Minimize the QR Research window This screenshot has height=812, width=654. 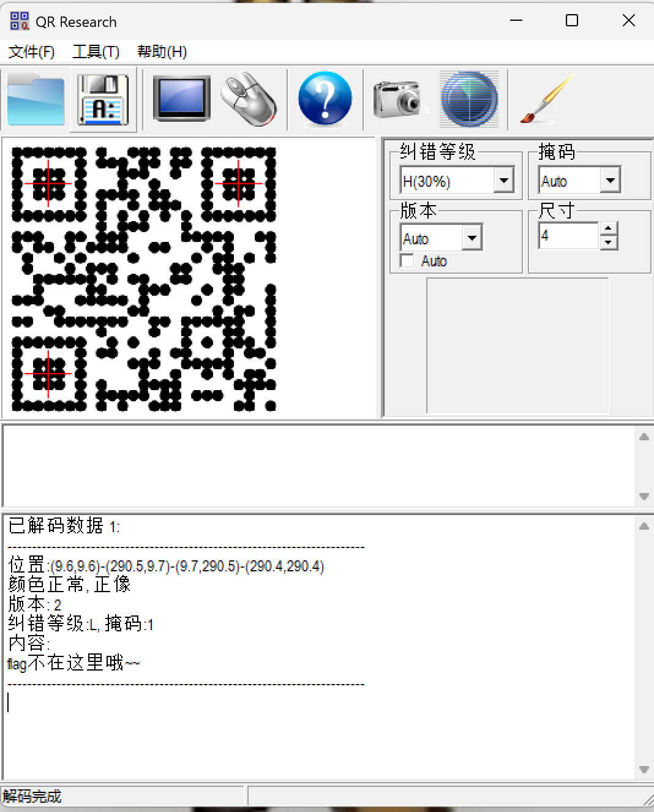(516, 20)
